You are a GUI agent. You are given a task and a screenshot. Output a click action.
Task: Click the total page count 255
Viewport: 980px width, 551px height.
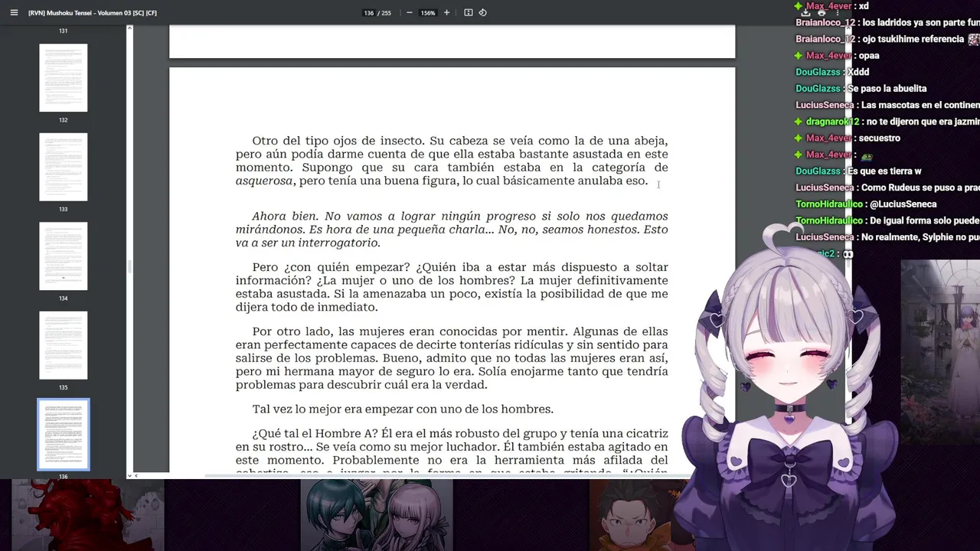[386, 13]
